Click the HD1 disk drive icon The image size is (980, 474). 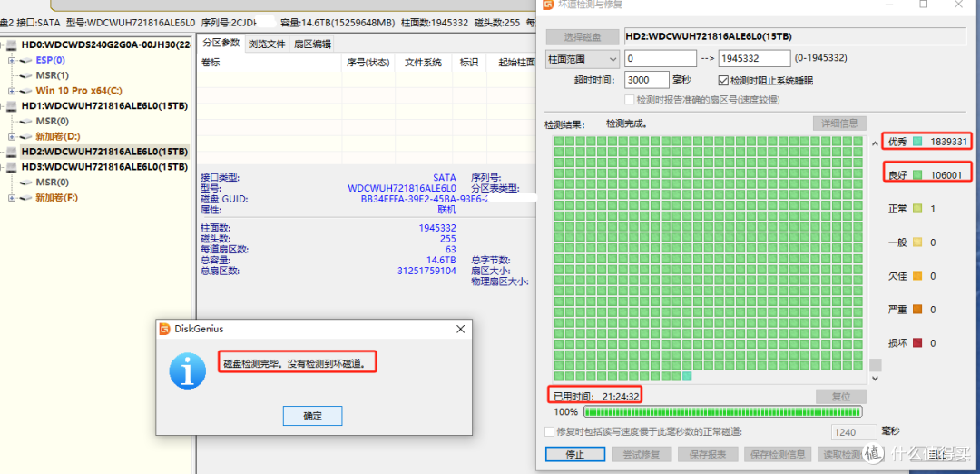(x=12, y=105)
